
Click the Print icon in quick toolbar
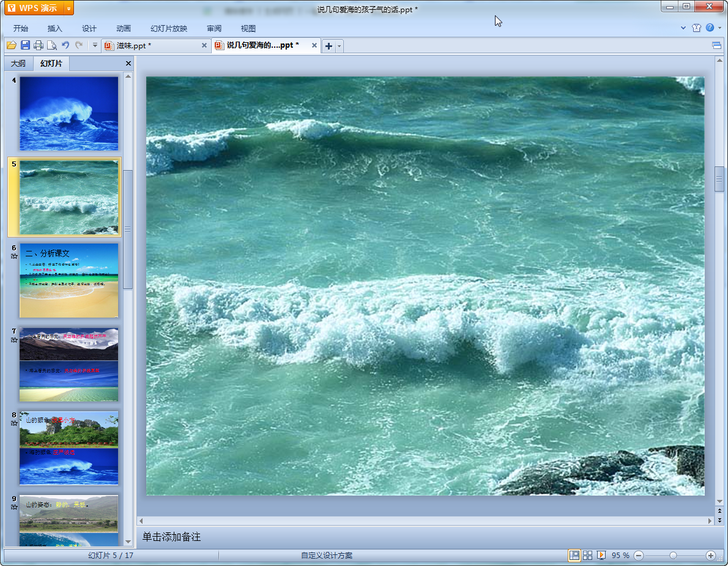click(39, 45)
